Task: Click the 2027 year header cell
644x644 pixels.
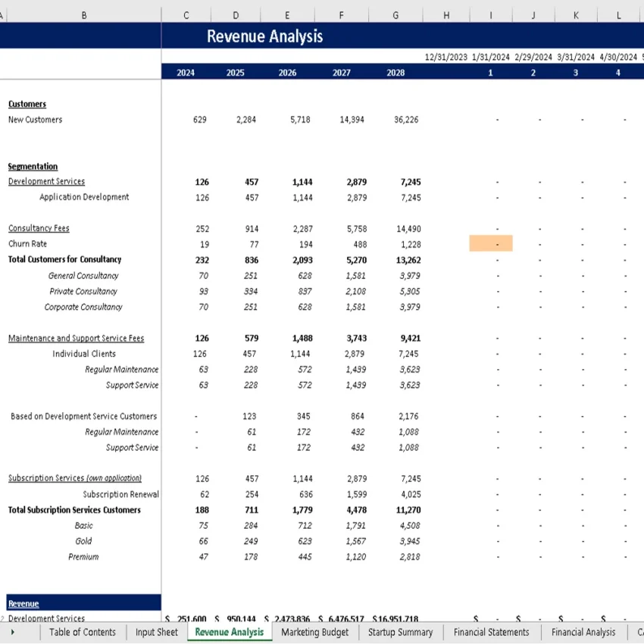Action: coord(341,73)
